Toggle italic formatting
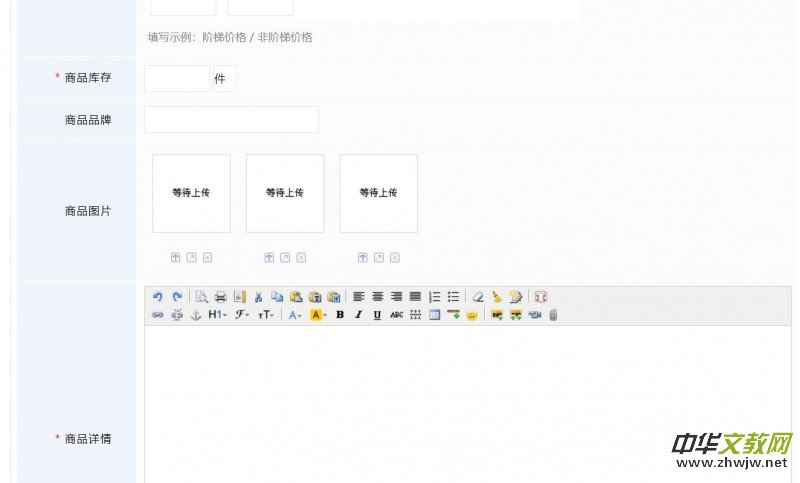 tap(359, 315)
